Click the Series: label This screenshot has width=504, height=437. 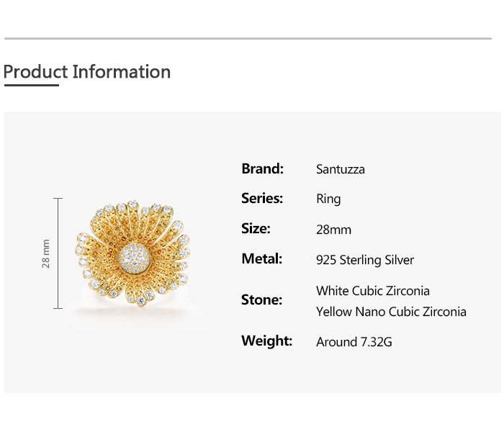[262, 199]
